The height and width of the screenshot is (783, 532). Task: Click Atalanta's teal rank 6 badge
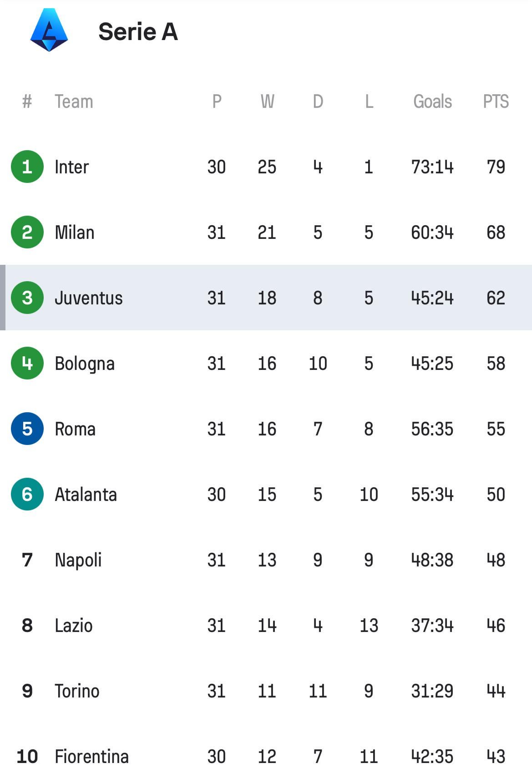[27, 494]
